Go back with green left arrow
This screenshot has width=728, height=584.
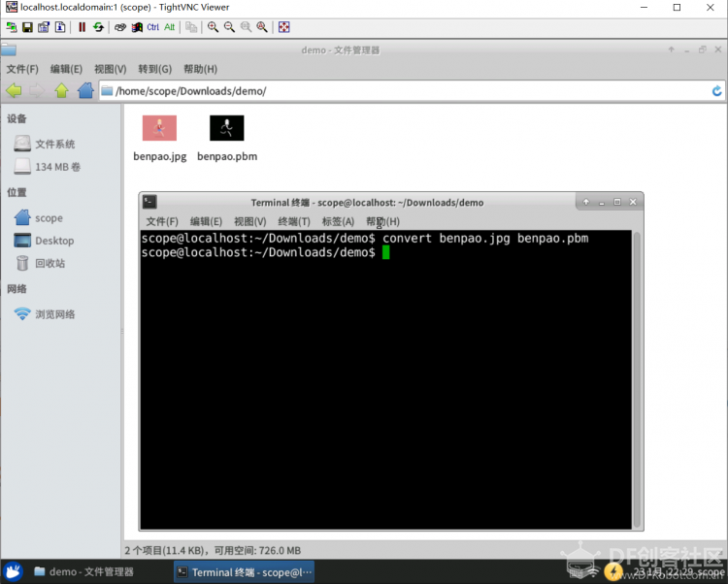[x=14, y=90]
